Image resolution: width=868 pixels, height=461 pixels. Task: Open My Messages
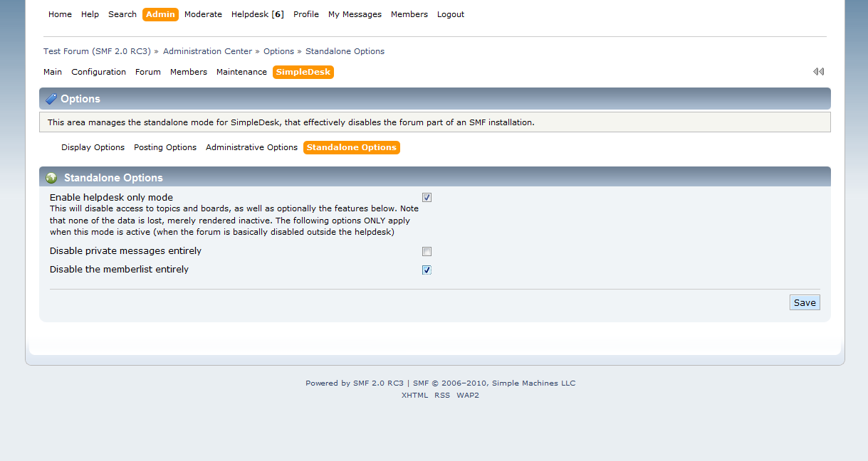[x=355, y=14]
